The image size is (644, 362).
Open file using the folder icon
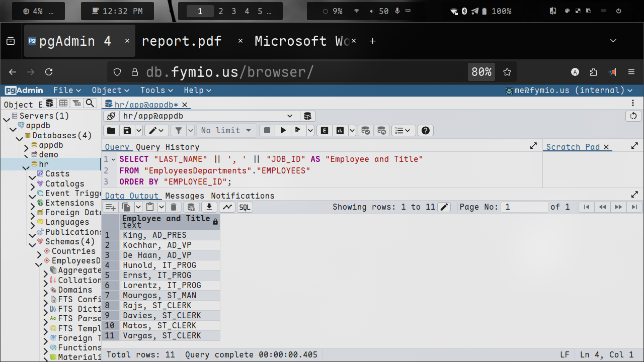point(111,131)
